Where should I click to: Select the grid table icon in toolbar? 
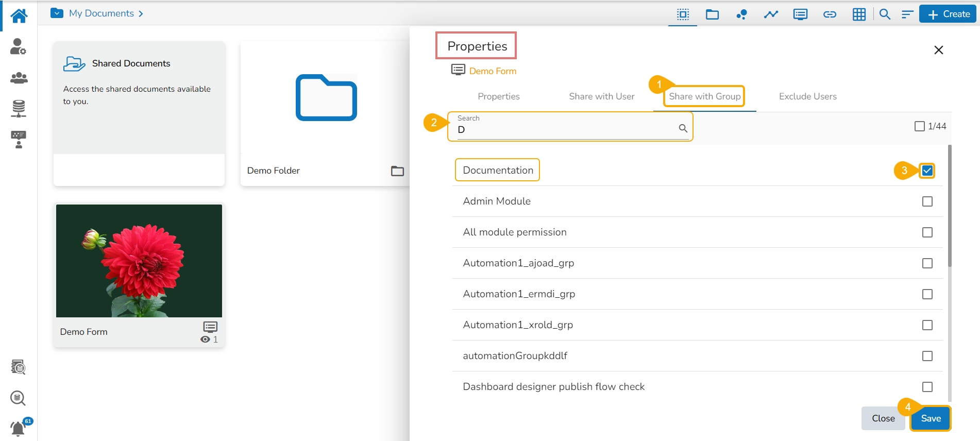(x=859, y=14)
